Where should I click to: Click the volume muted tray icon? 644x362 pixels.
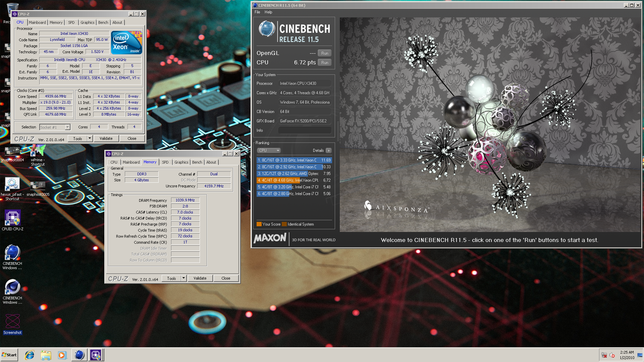(612, 355)
